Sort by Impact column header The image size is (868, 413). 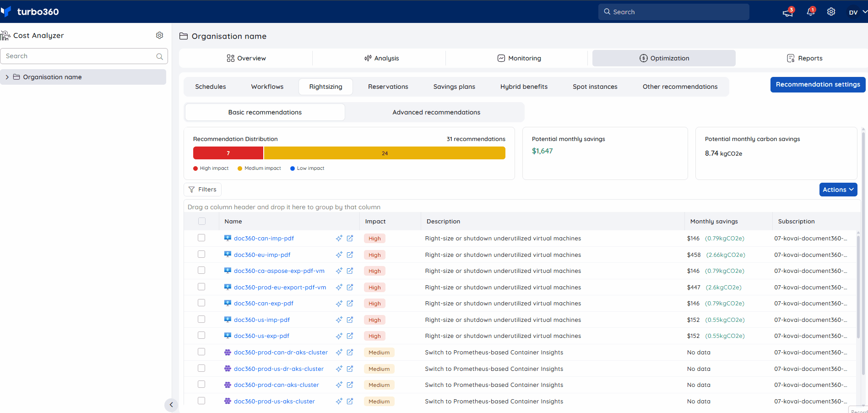point(375,222)
